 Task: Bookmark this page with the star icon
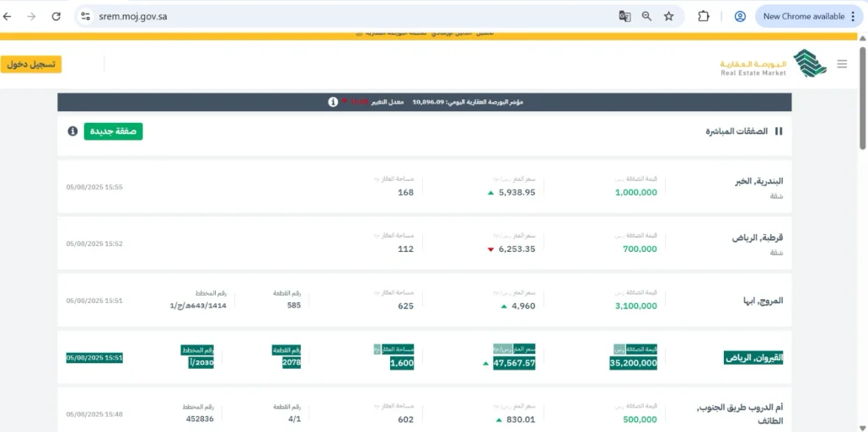tap(669, 16)
